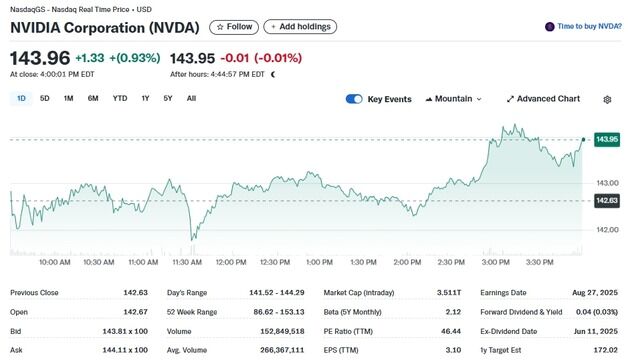The width and height of the screenshot is (628, 364).
Task: Select the 1D time range tab
Action: 21,99
